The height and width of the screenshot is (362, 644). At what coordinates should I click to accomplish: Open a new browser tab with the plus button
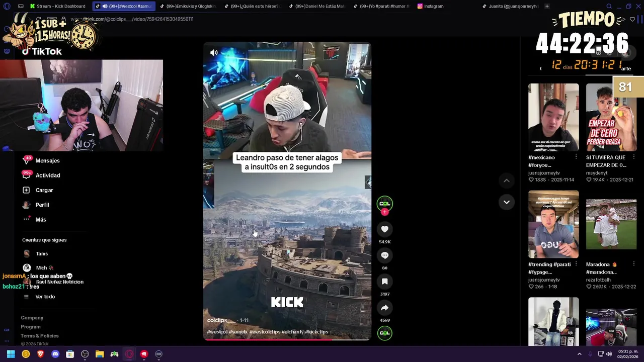tap(547, 6)
